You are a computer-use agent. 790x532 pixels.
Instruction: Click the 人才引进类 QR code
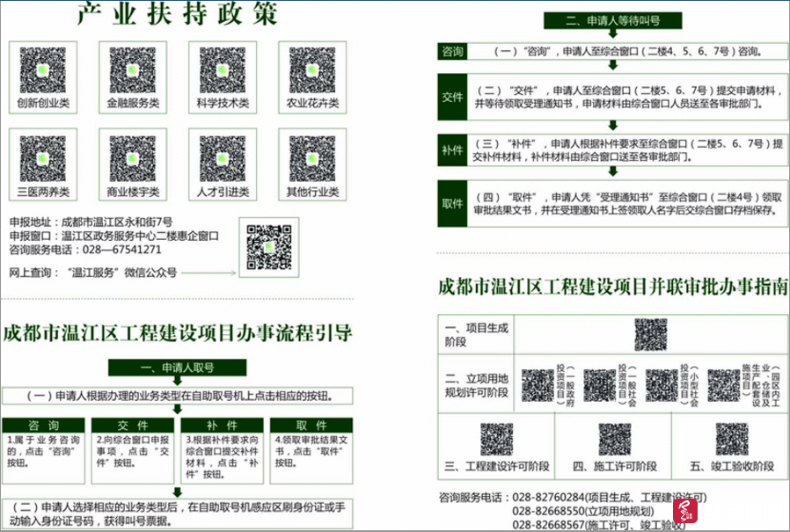click(222, 158)
